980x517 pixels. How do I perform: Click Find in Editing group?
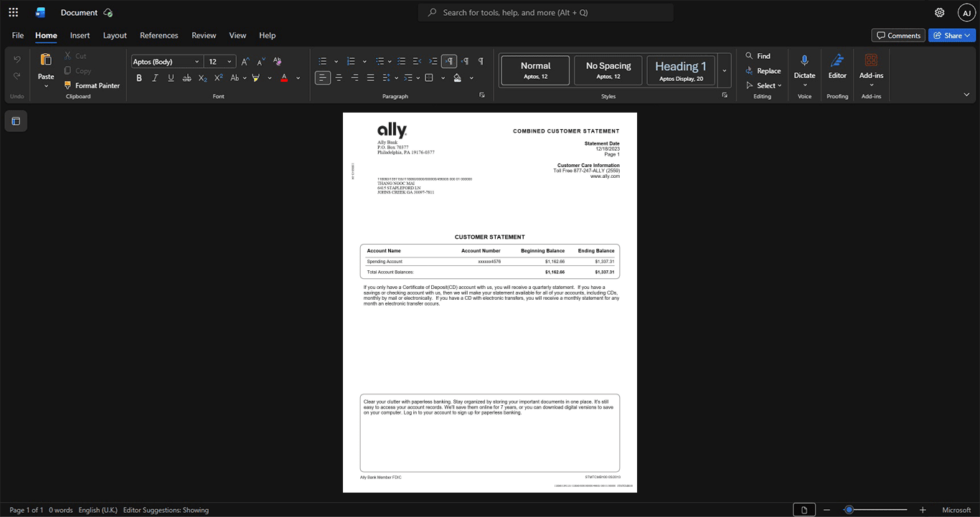coord(758,56)
